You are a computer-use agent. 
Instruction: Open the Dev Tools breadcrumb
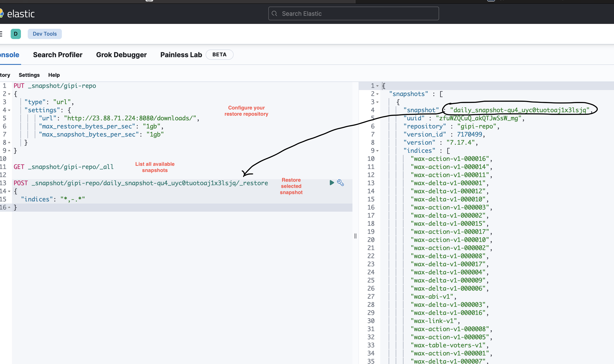45,34
